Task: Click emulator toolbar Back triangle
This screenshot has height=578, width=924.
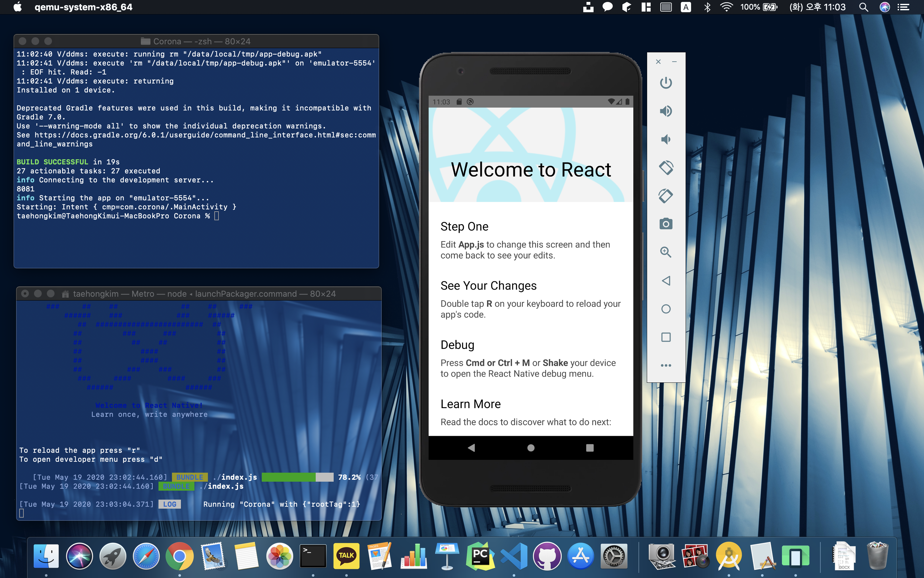Action: click(665, 281)
